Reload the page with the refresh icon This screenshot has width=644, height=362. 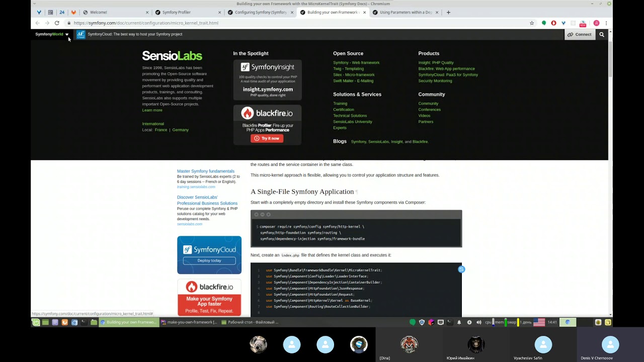point(57,23)
